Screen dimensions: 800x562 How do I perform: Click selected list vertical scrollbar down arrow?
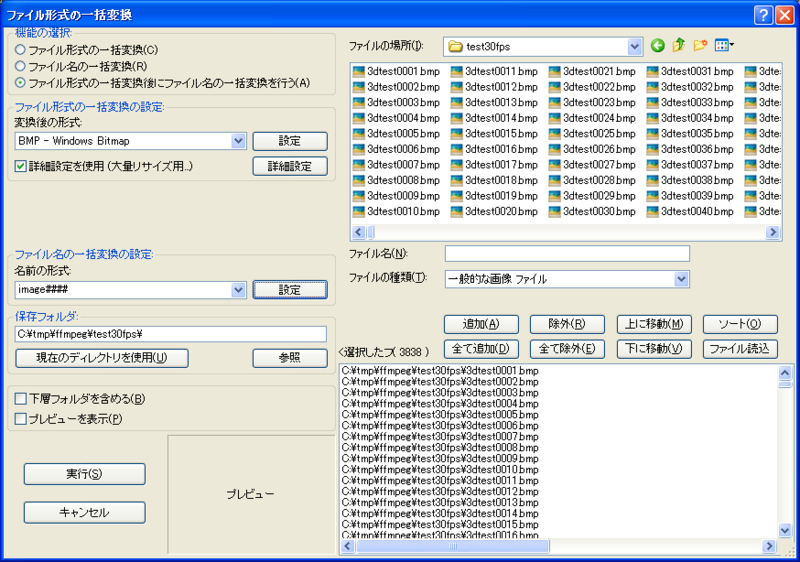[x=785, y=531]
